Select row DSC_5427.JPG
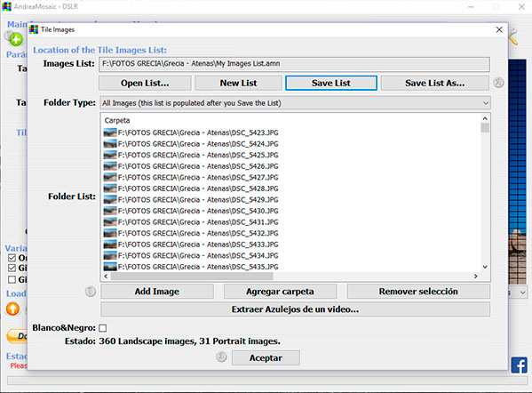Screen dimensions: 532x393 191,178
